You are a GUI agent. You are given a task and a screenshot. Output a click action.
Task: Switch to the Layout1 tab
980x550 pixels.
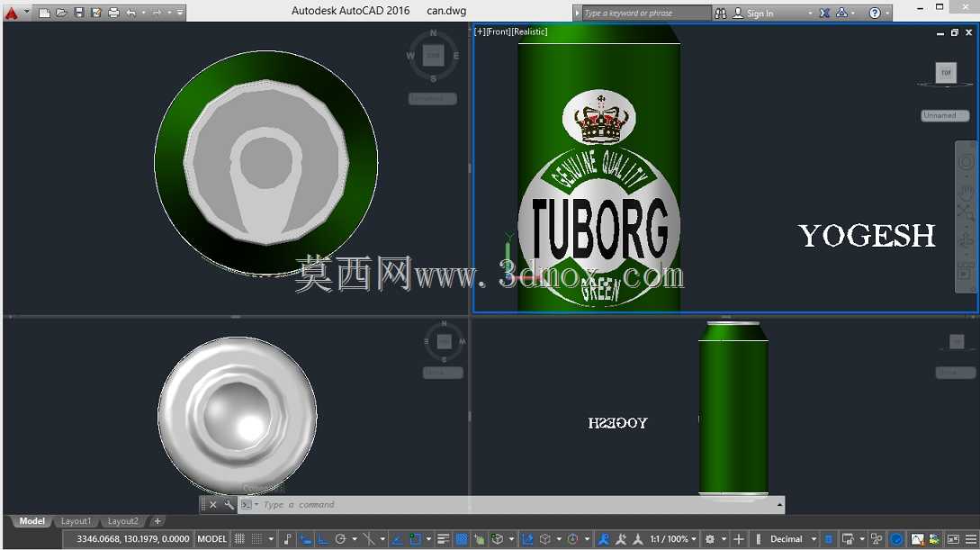tap(76, 521)
